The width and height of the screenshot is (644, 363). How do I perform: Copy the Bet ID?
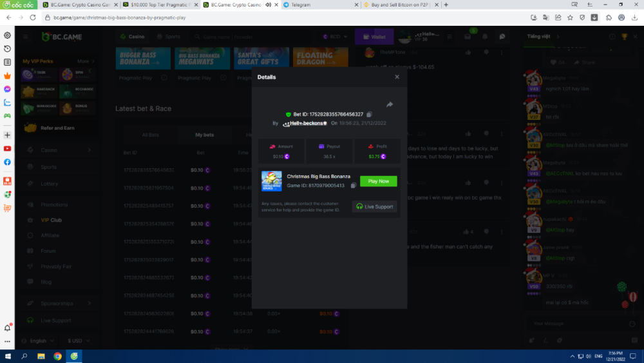369,114
